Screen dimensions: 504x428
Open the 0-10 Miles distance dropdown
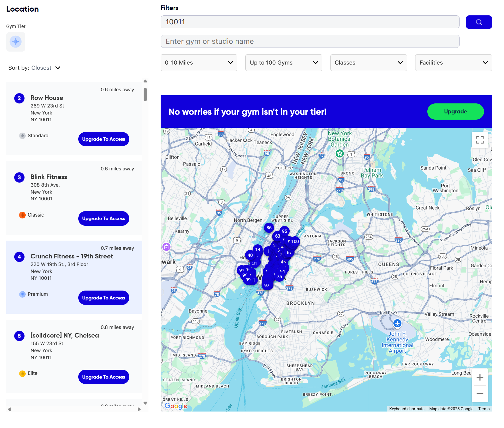(x=199, y=63)
